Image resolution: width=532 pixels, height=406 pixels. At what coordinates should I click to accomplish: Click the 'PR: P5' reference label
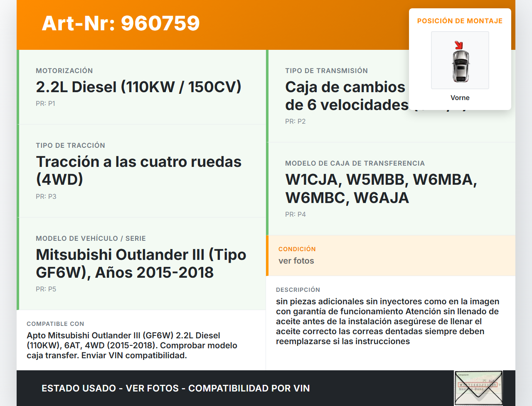(46, 289)
